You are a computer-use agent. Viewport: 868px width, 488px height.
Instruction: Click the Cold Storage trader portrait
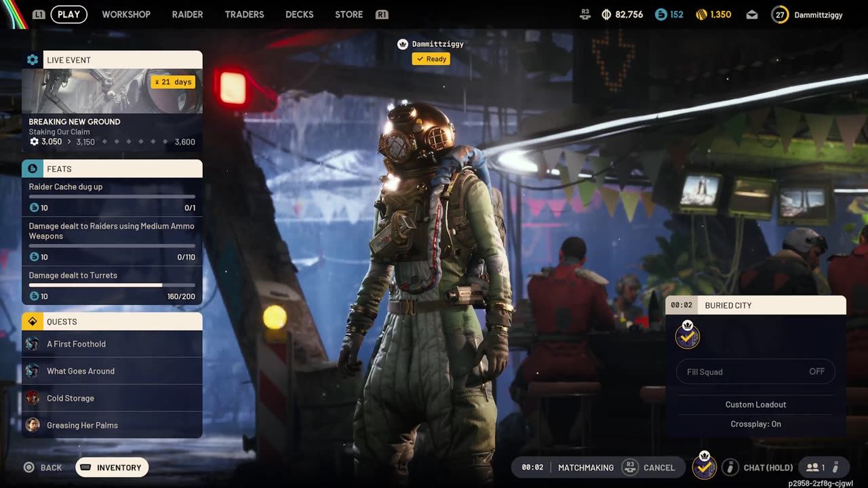point(33,398)
